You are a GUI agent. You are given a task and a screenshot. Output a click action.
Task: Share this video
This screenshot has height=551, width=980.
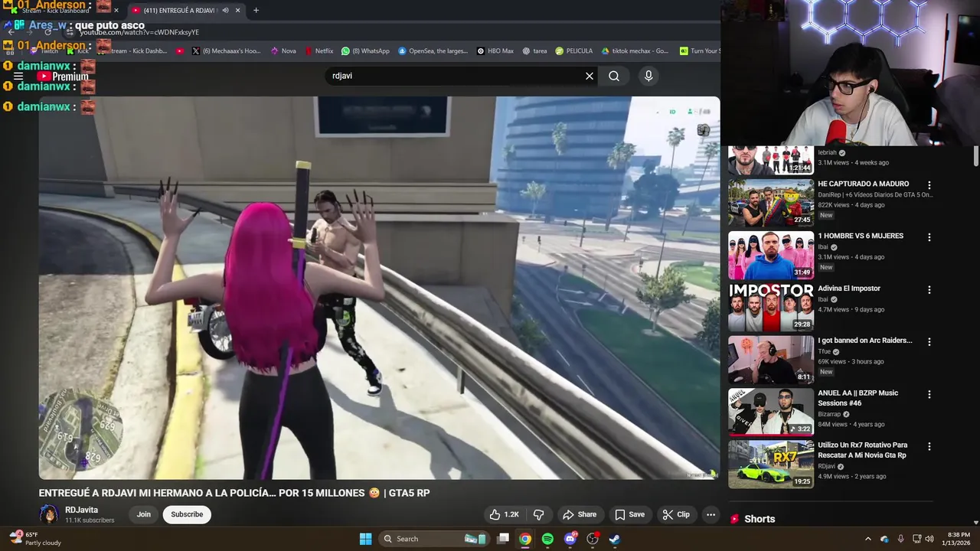coord(579,514)
